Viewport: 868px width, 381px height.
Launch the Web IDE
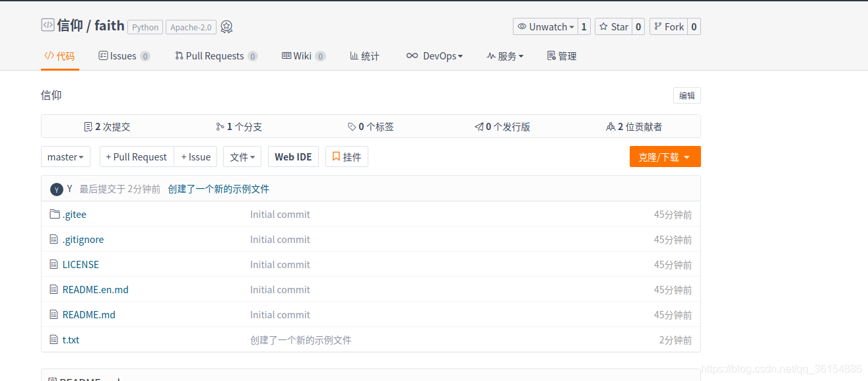pyautogui.click(x=293, y=156)
